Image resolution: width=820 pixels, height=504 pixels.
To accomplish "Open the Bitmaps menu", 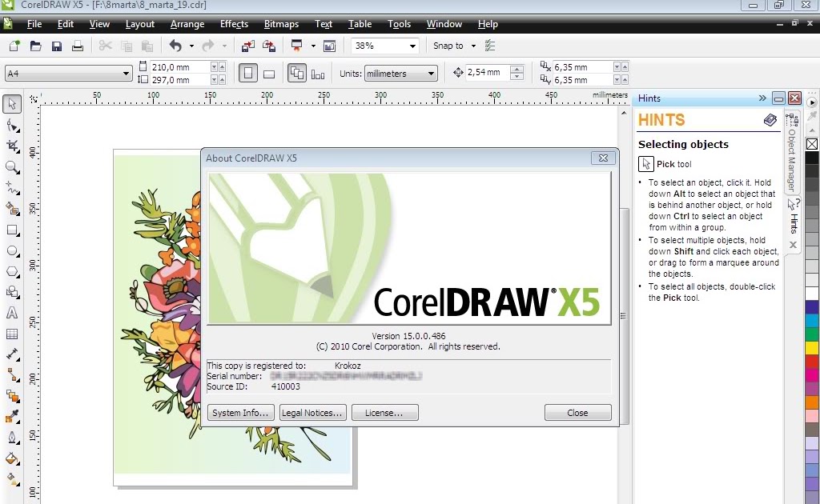I will tap(281, 24).
